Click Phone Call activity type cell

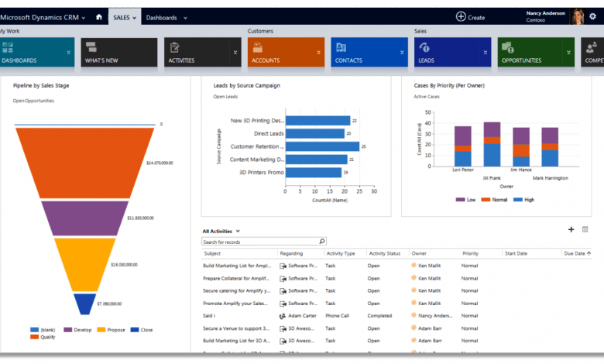337,315
